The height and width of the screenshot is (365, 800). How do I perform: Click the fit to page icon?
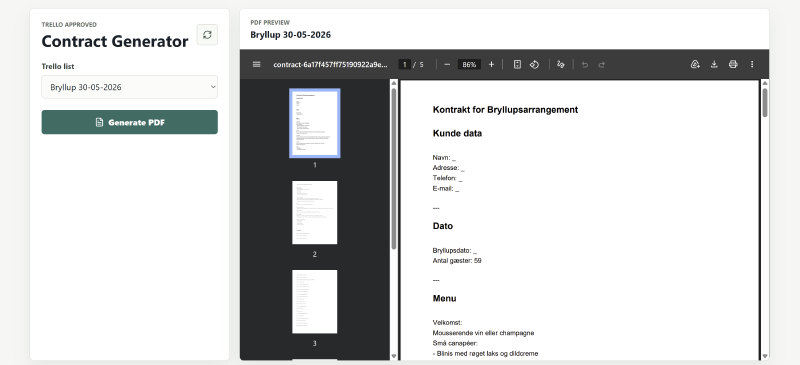[517, 64]
